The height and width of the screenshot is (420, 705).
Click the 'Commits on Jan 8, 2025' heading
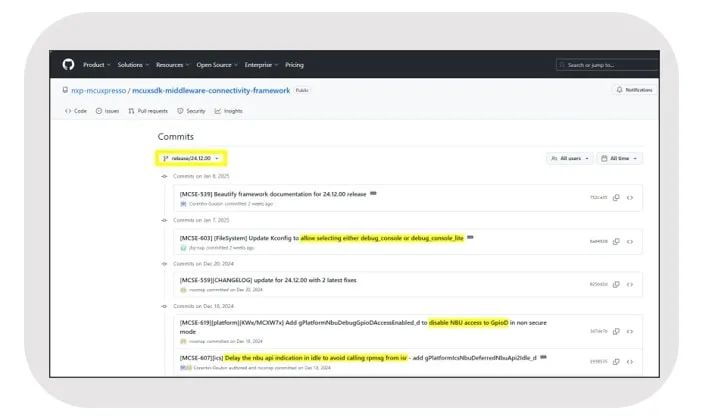tap(201, 176)
